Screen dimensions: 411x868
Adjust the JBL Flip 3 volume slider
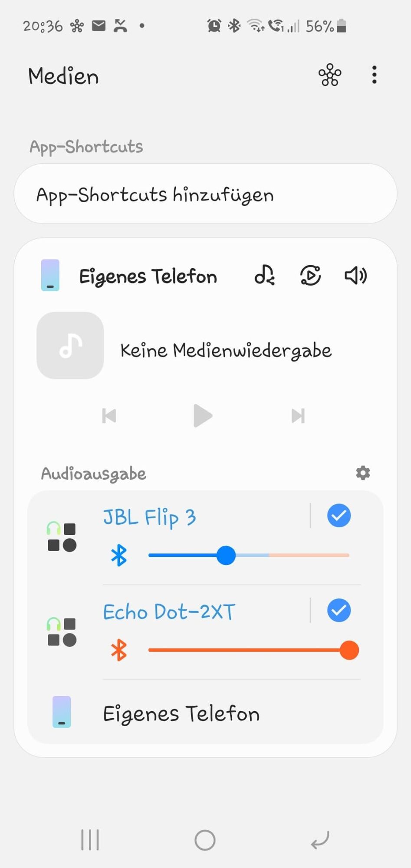pyautogui.click(x=249, y=556)
